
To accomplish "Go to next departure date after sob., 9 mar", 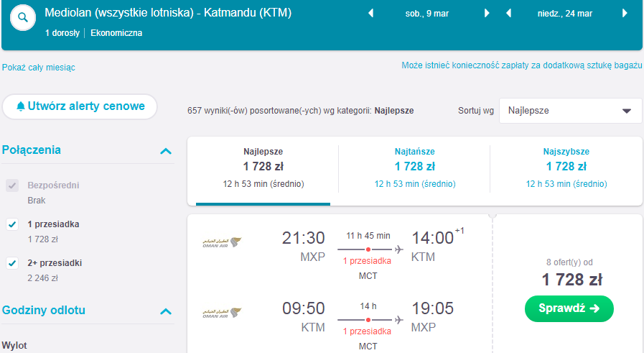I will point(487,13).
